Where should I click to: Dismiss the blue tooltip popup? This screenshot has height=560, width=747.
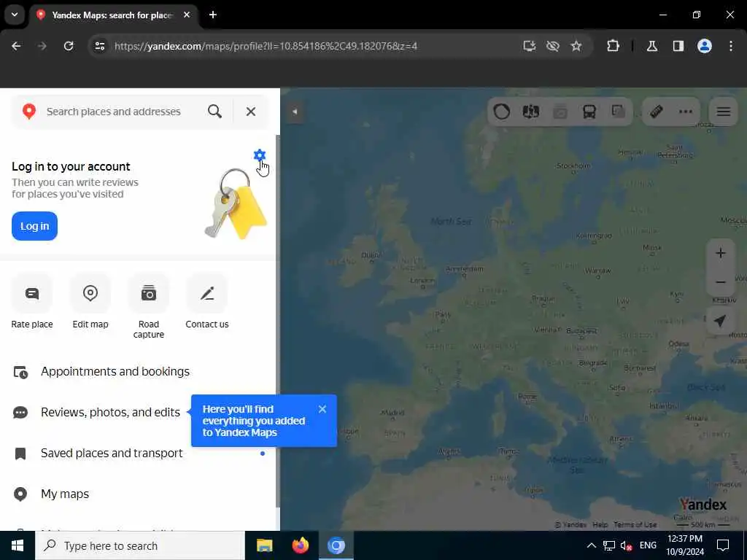click(x=322, y=409)
